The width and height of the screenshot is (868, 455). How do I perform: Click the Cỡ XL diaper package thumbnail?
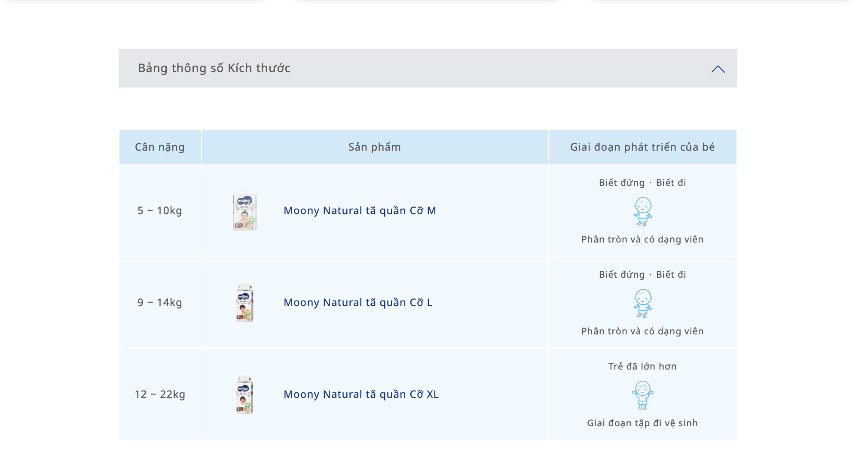(245, 394)
